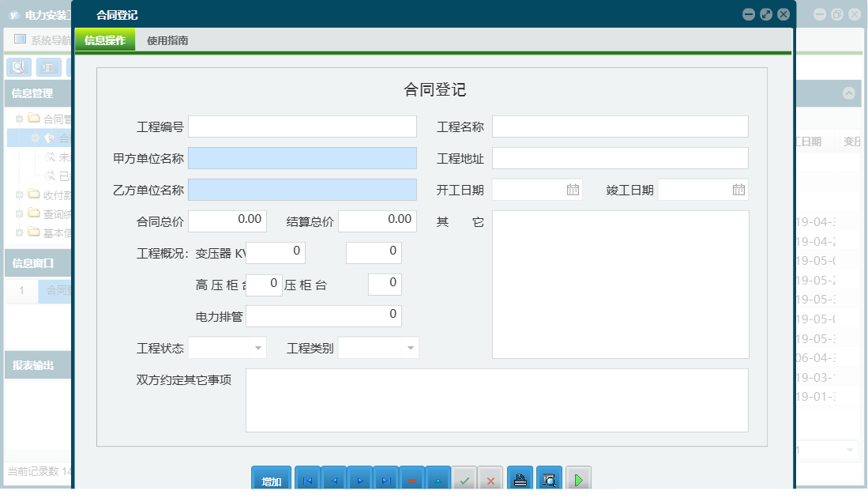Screen dimensions: 868x502
Task: Open the 竣工日期 calendar picker
Action: [736, 189]
